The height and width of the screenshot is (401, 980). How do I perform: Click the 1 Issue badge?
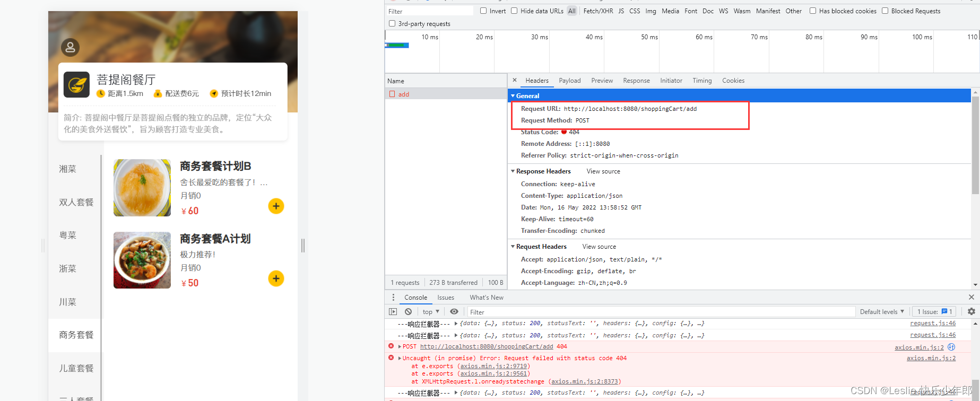pos(935,312)
